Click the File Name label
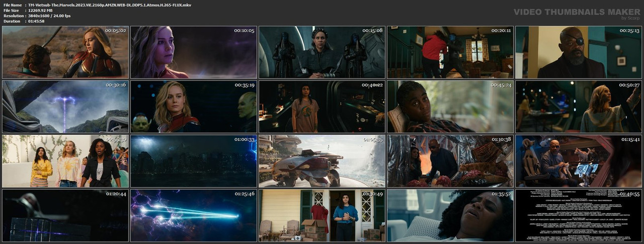This screenshot has height=244, width=644. coord(14,5)
